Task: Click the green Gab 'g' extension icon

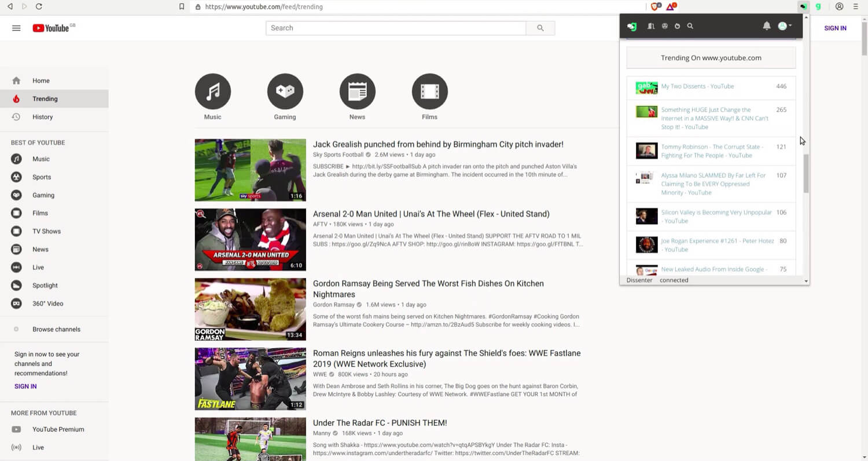Action: (x=818, y=6)
